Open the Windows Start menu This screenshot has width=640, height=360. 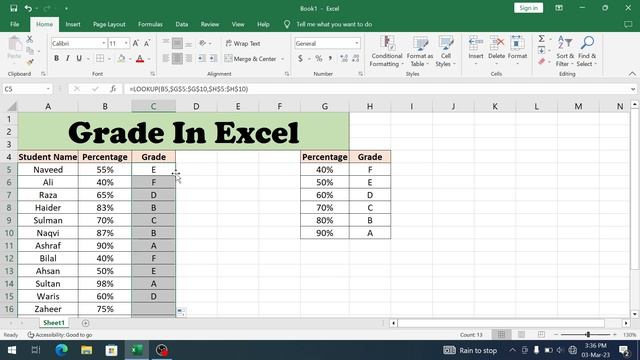tap(12, 350)
